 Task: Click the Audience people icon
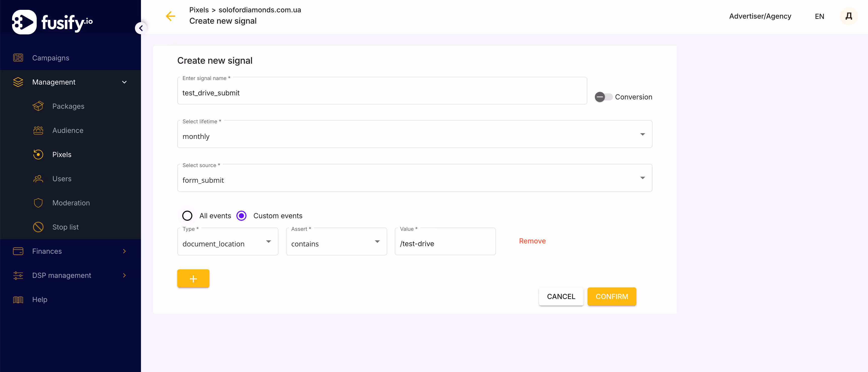tap(38, 130)
